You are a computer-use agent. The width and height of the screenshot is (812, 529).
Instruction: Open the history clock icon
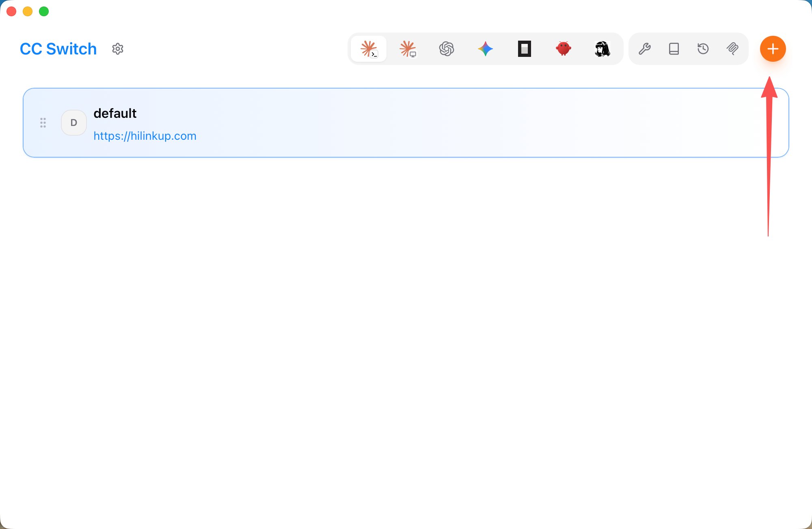click(x=703, y=49)
